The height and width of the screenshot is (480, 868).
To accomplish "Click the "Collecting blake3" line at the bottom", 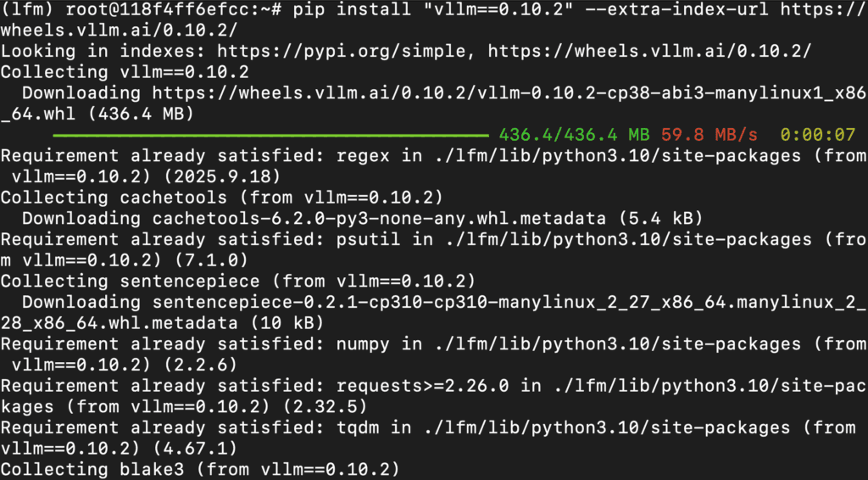I will [x=199, y=467].
